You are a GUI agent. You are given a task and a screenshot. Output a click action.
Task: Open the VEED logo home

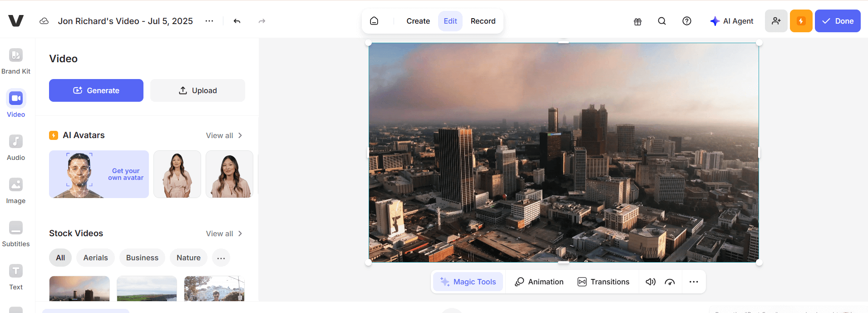pyautogui.click(x=16, y=21)
